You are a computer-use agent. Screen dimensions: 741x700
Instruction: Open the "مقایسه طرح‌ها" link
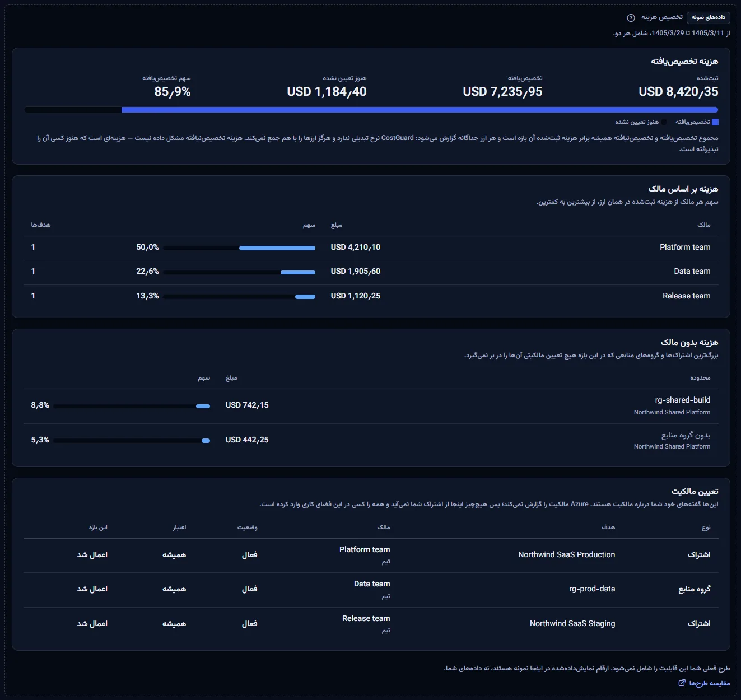click(704, 683)
